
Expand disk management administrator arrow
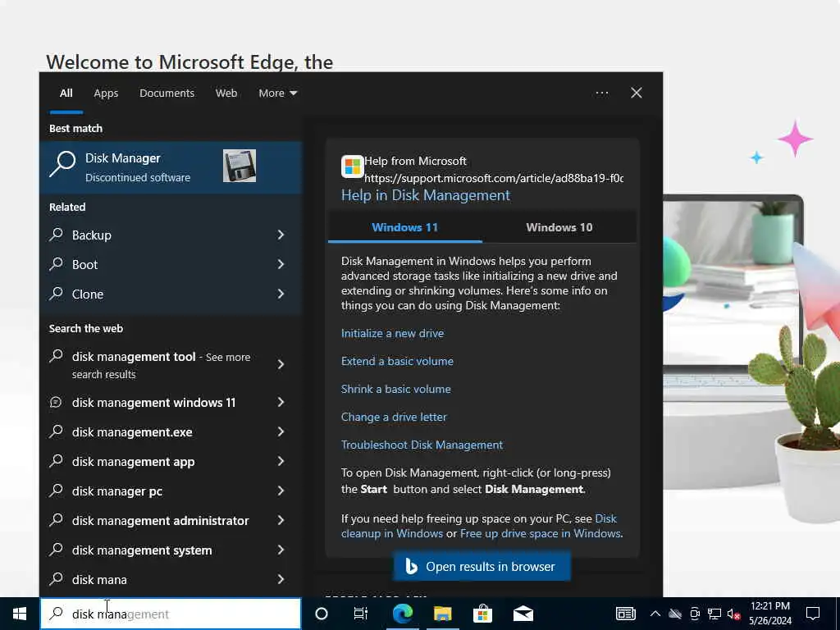click(x=281, y=520)
